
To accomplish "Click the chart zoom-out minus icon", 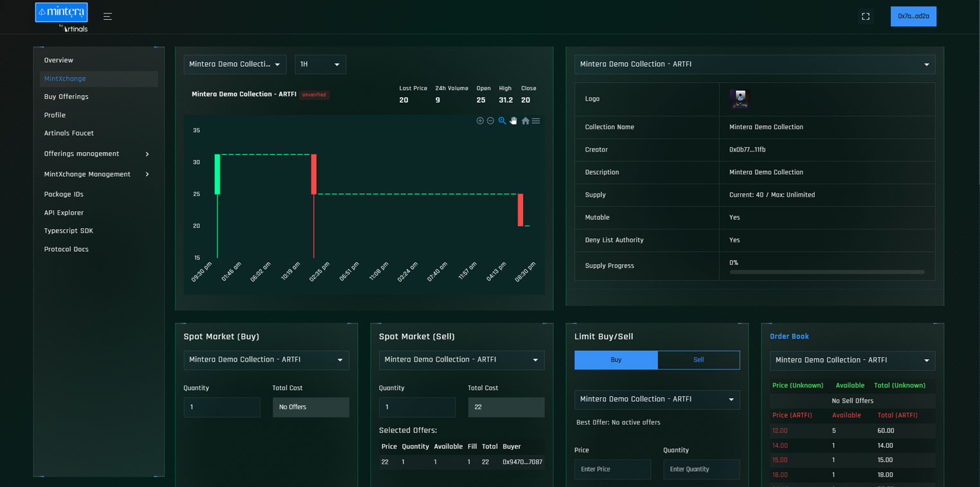I will (x=490, y=121).
